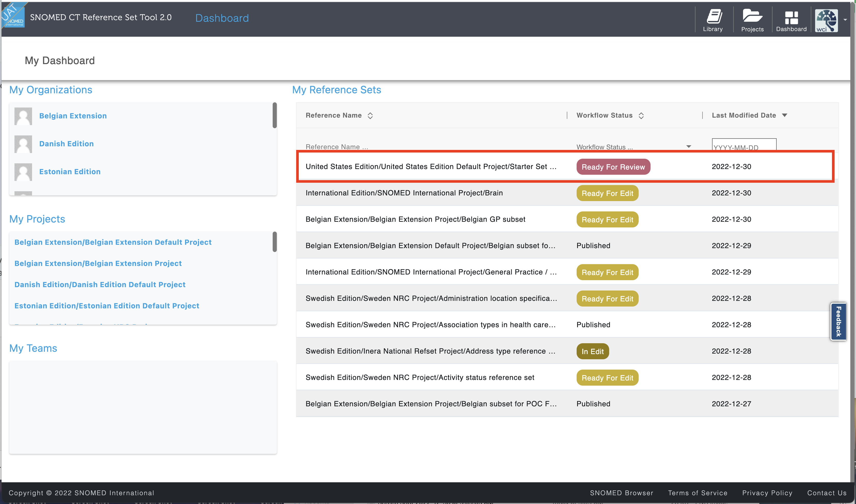Select General Practice reference set row
856x504 pixels.
[x=567, y=272]
